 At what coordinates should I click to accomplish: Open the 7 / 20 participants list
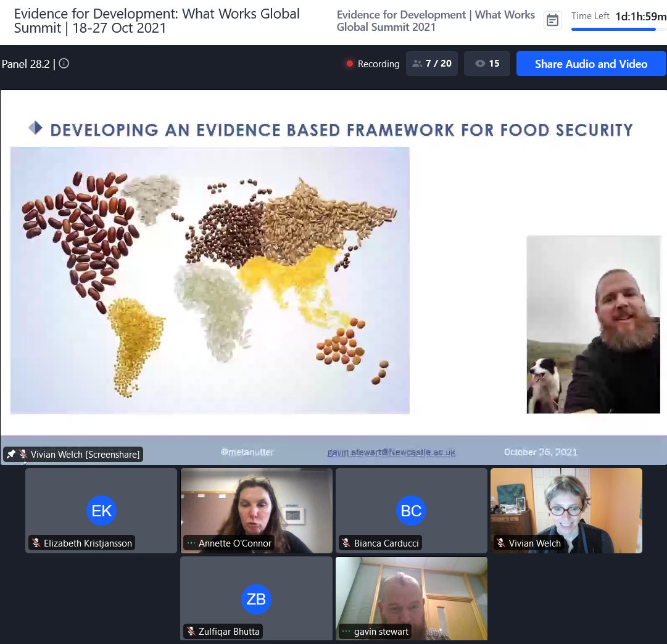[x=432, y=64]
